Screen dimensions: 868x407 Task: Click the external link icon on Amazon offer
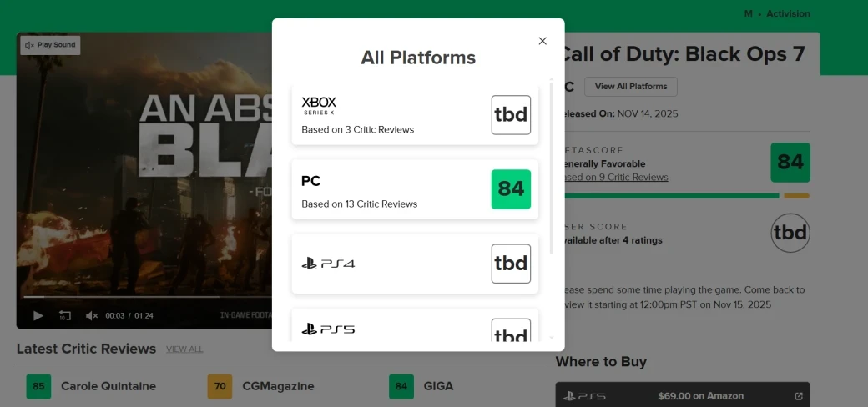click(798, 396)
